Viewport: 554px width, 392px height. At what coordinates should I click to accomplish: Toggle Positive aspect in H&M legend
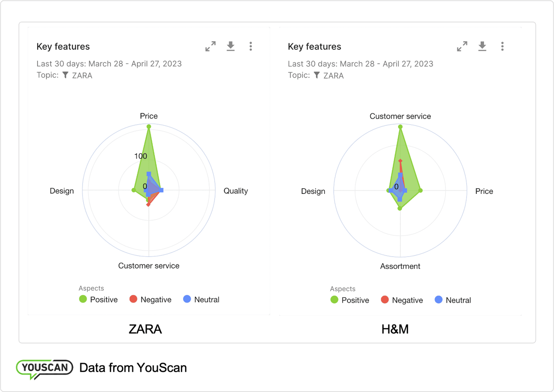tap(335, 299)
